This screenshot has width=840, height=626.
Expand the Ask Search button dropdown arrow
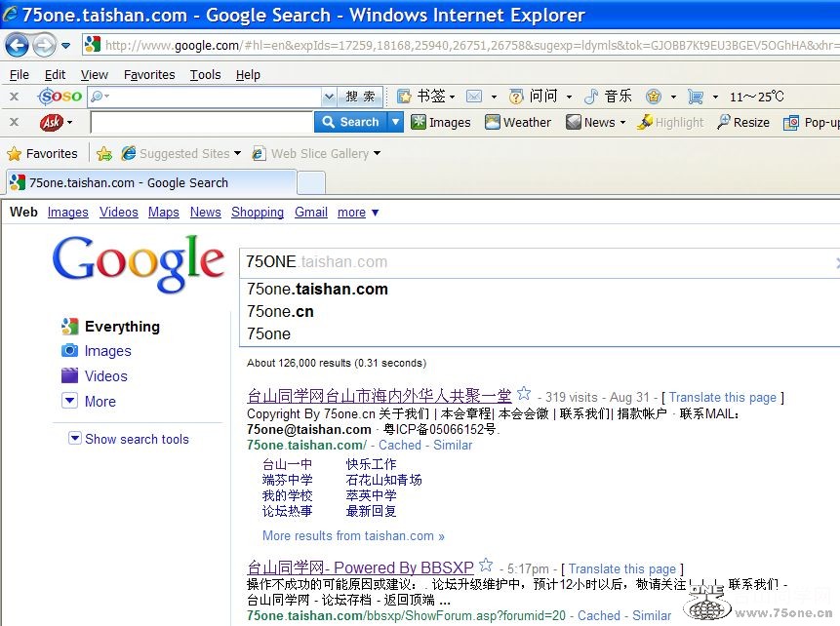coord(395,123)
